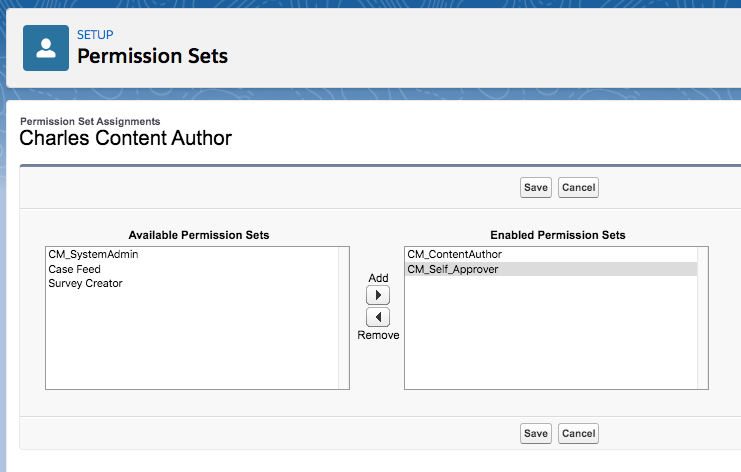Click the Add right-arrow button

point(377,296)
